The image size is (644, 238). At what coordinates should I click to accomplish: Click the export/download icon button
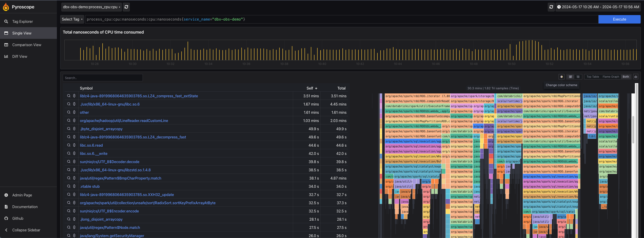636,77
